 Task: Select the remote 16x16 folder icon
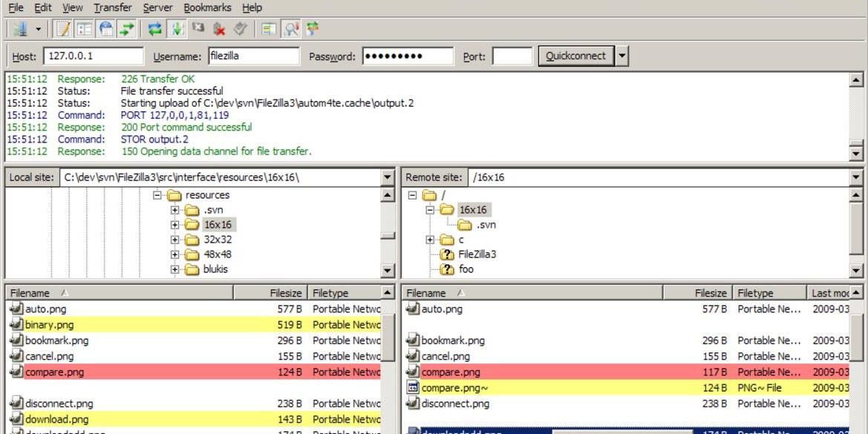point(447,209)
